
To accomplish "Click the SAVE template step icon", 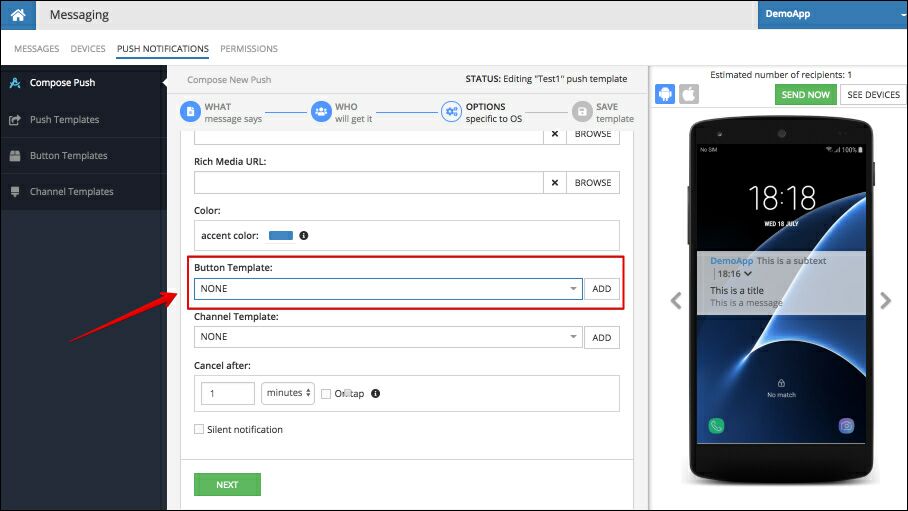I will coord(582,111).
